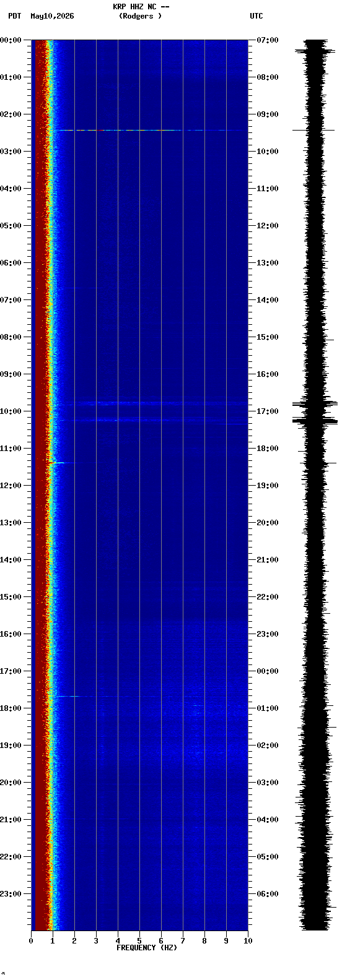Click the FREQUENCY (HZ) axis label
Image resolution: width=342 pixels, height=980 pixels.
pyautogui.click(x=147, y=948)
